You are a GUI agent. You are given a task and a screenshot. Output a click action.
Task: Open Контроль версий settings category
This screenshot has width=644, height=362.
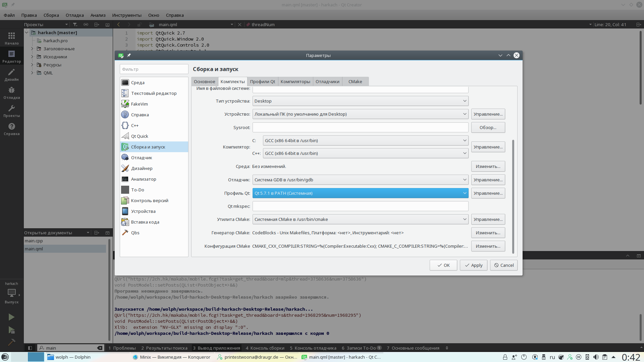tap(154, 200)
